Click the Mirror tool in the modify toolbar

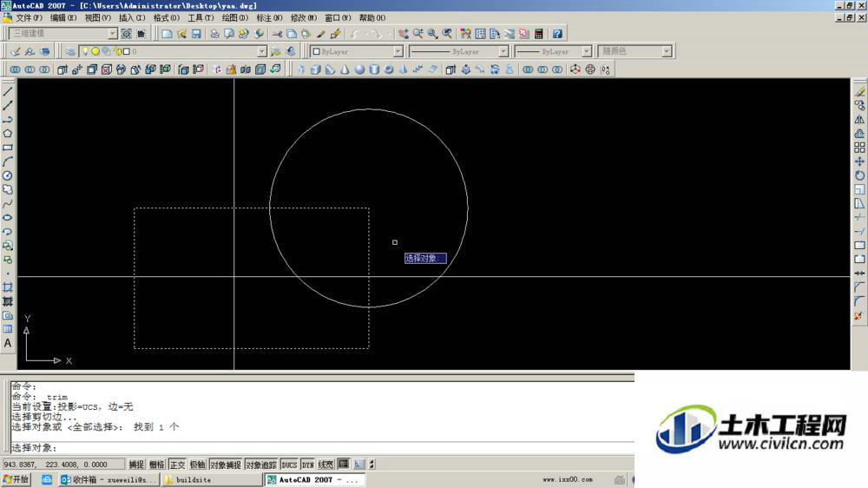click(x=859, y=119)
